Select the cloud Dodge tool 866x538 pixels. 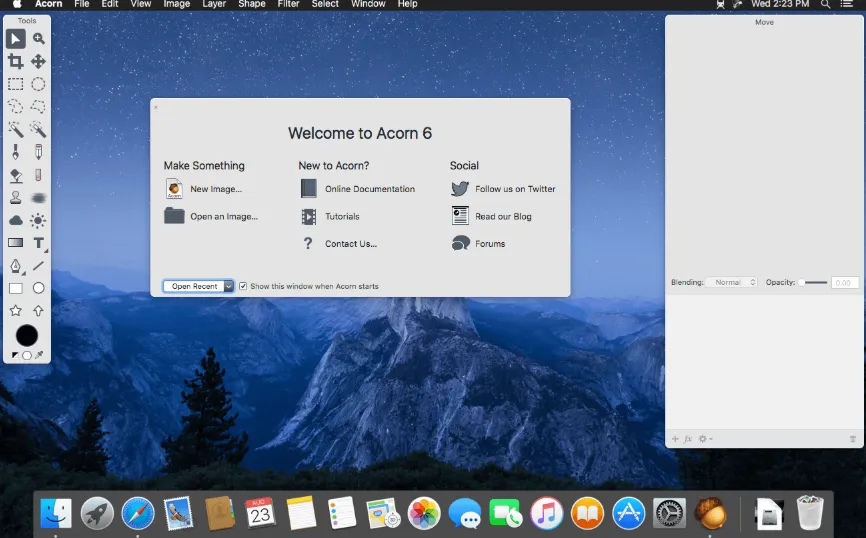[15, 220]
